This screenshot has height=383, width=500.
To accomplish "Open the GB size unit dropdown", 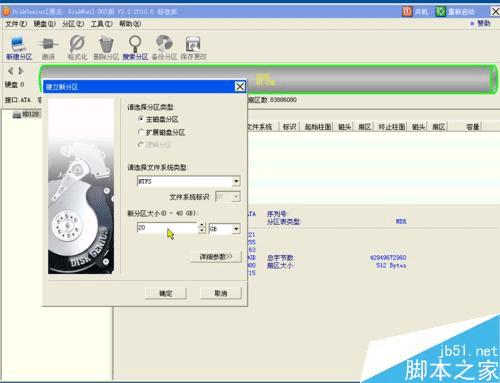I will pos(236,229).
